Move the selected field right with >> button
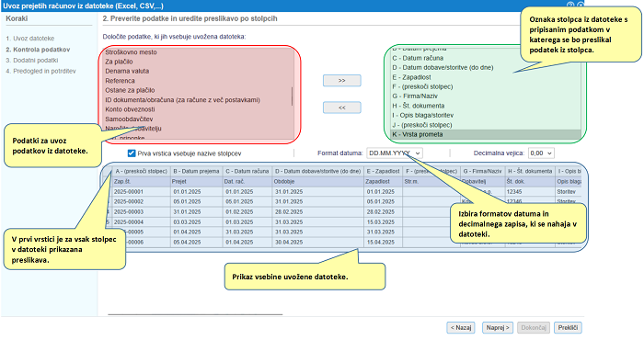Image resolution: width=644 pixels, height=340 pixels. pos(341,80)
